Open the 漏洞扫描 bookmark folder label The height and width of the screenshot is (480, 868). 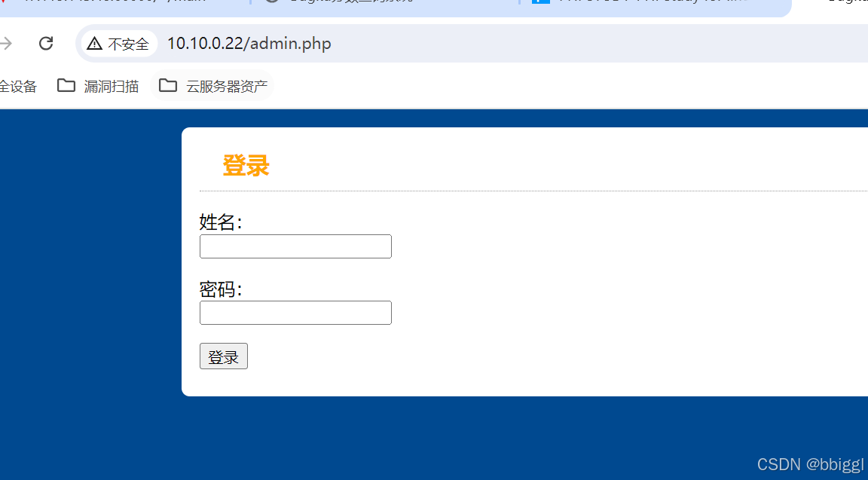pos(112,87)
